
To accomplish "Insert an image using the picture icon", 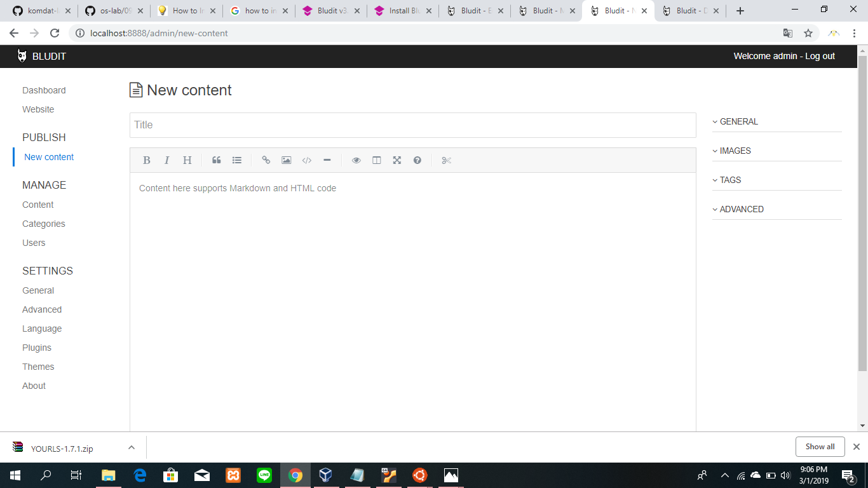I will point(287,160).
